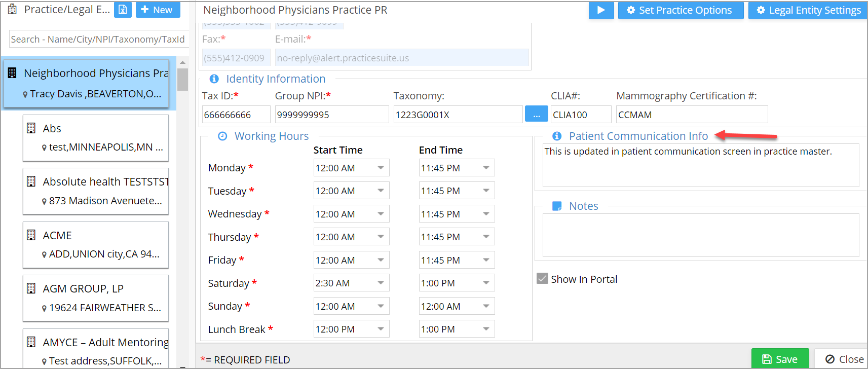Click the Notes section icon
Screen dimensions: 868x369
tap(557, 206)
